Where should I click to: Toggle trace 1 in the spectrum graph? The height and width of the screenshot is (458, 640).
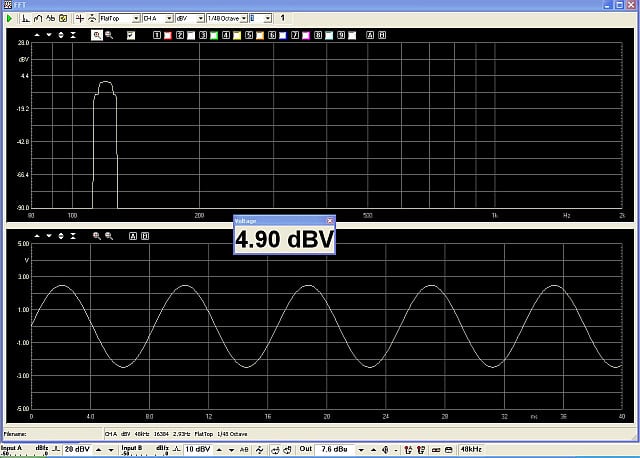(156, 35)
